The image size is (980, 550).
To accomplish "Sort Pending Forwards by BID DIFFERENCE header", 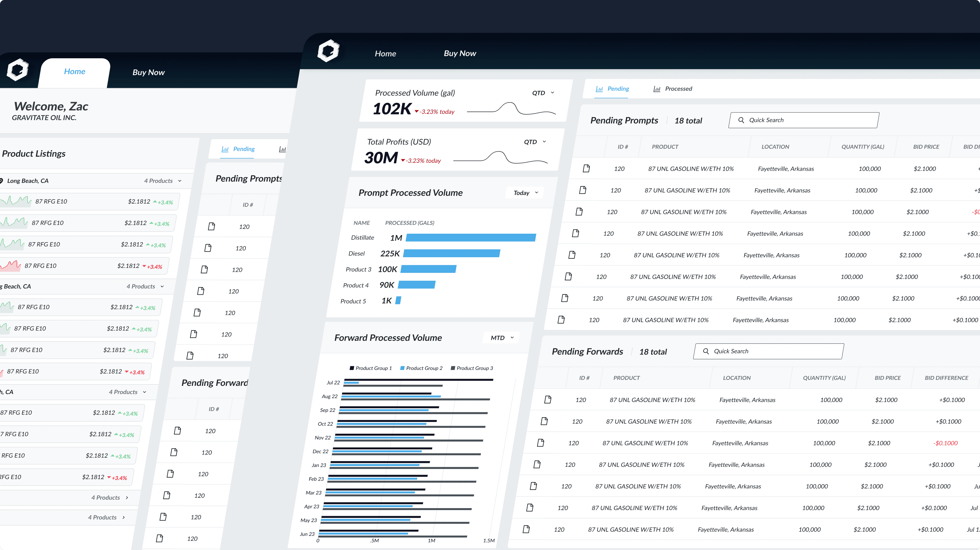I will tap(947, 378).
